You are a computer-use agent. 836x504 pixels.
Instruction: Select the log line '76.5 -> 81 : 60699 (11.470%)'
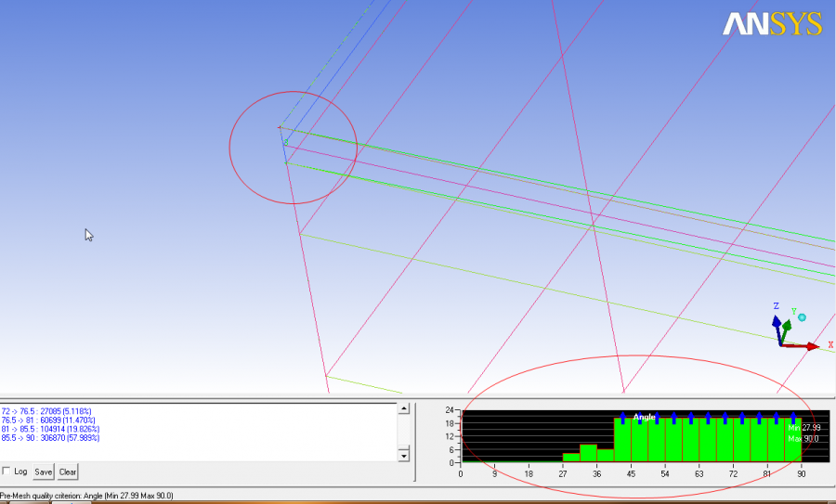tap(48, 420)
